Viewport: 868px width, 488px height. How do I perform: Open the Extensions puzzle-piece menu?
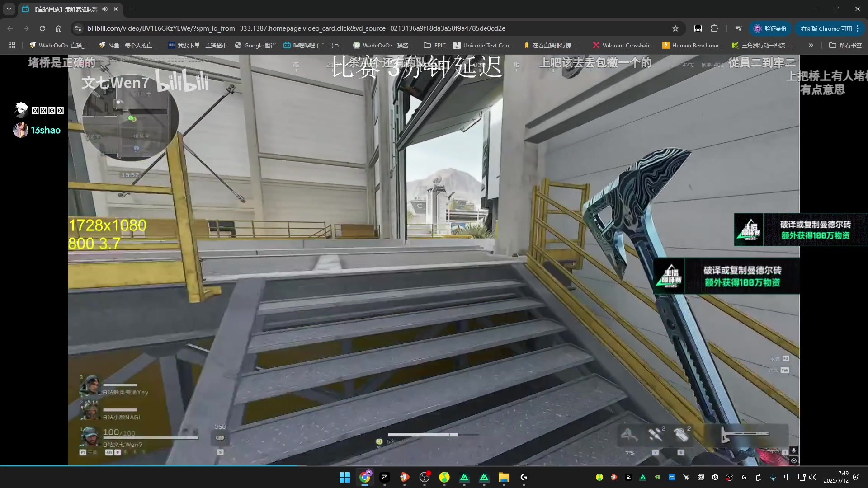(714, 28)
